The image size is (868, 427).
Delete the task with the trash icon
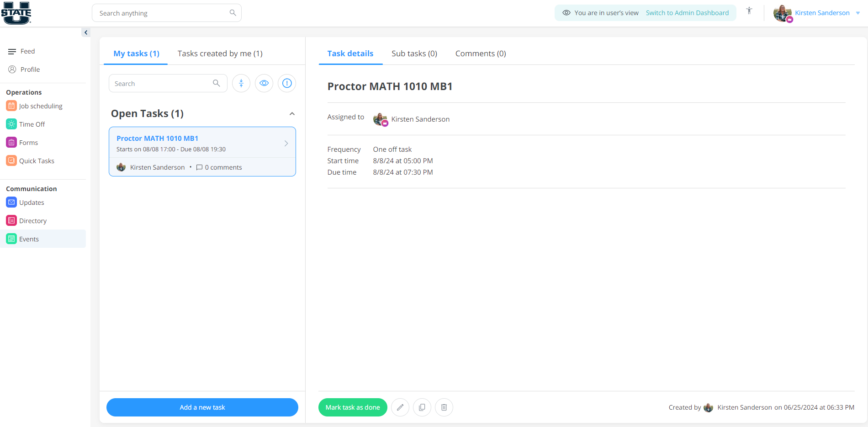(x=444, y=407)
